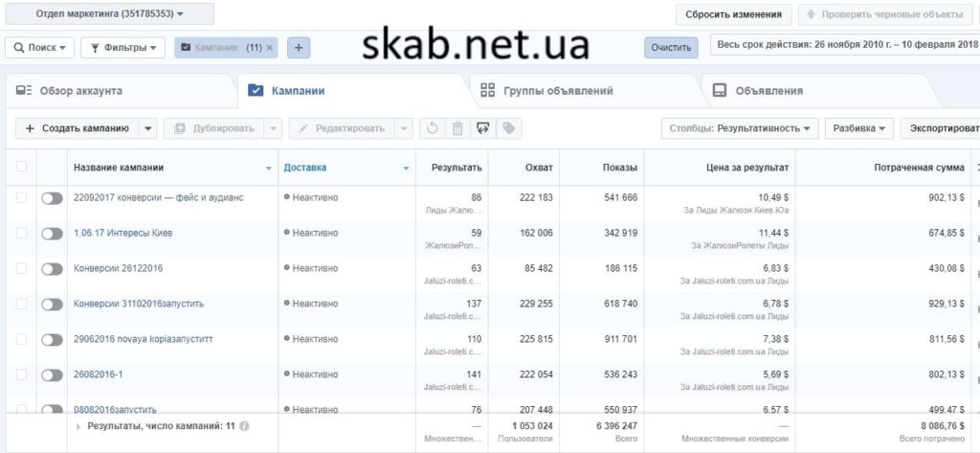Click the export/share arrows icon beside trash

click(x=483, y=128)
